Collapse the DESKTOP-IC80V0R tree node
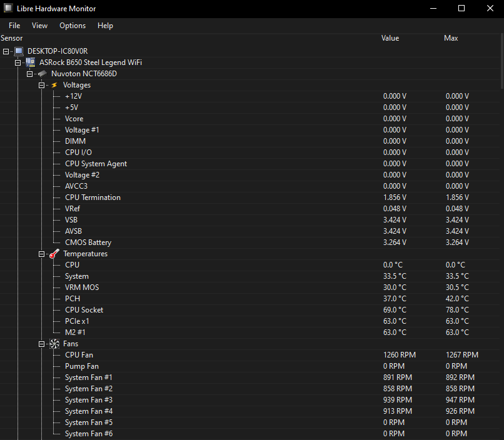Viewport: 504px width, 440px height. coord(6,51)
